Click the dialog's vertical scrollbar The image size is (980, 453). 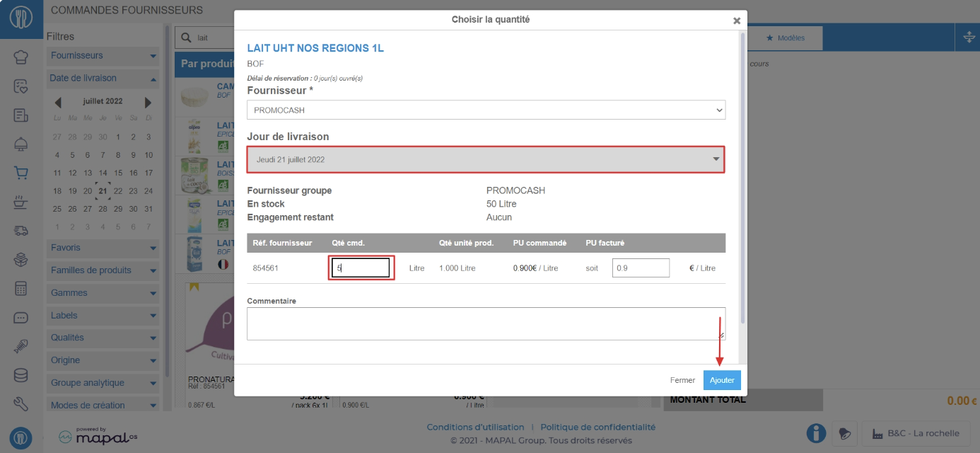click(x=742, y=177)
